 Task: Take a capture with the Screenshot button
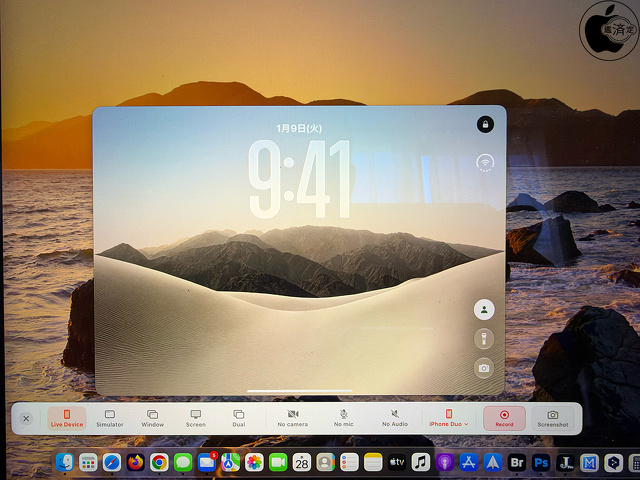coord(553,418)
